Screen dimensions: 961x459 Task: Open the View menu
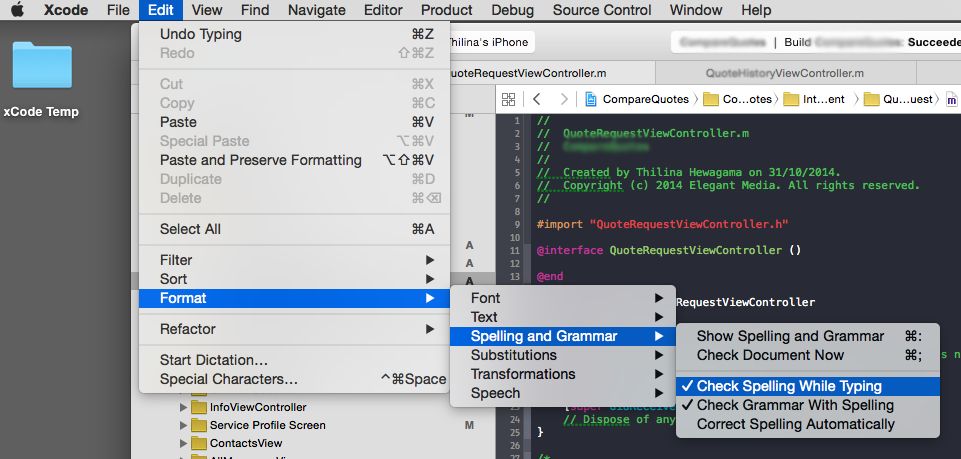[207, 10]
